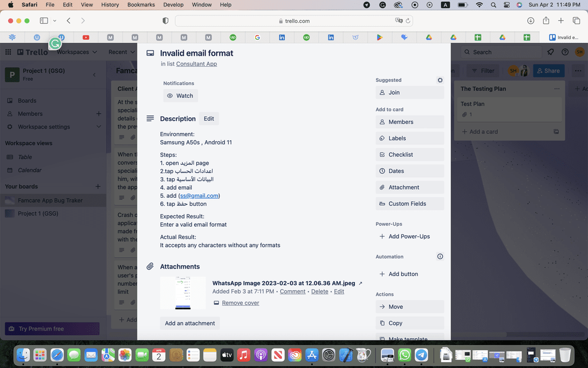This screenshot has width=588, height=368.
Task: Open the board Filter button
Action: coord(483,71)
